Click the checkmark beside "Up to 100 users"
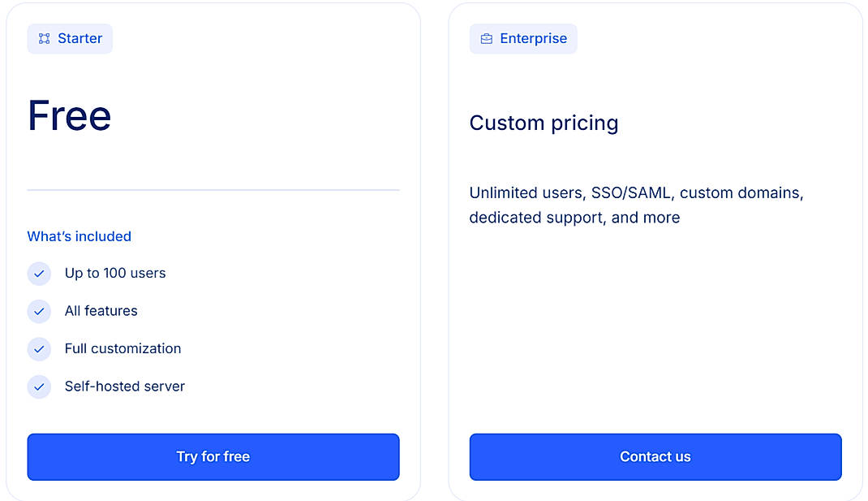The height and width of the screenshot is (501, 868). (39, 274)
